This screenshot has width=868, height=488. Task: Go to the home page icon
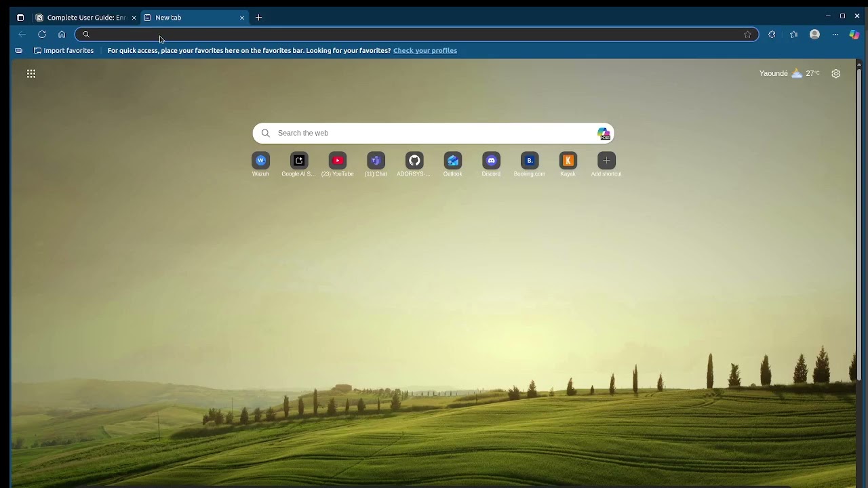tap(62, 35)
